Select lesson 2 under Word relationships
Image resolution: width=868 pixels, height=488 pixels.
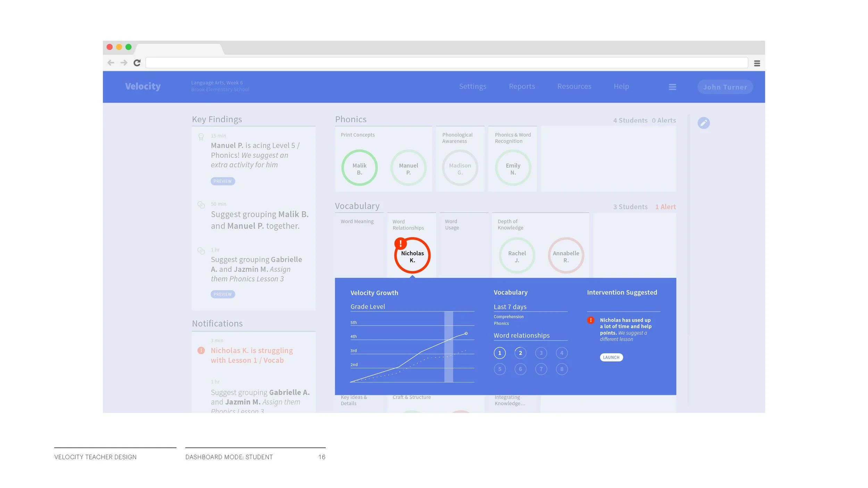point(520,353)
